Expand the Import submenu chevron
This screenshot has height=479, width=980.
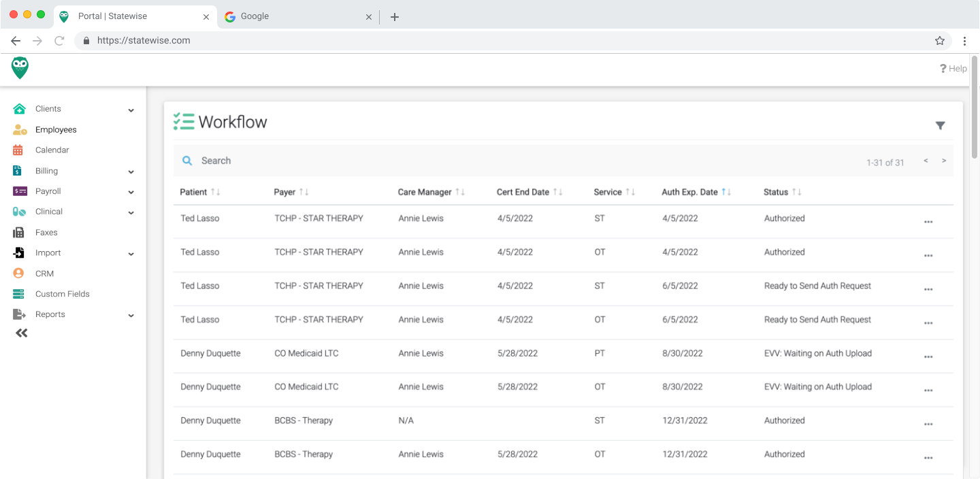click(131, 254)
